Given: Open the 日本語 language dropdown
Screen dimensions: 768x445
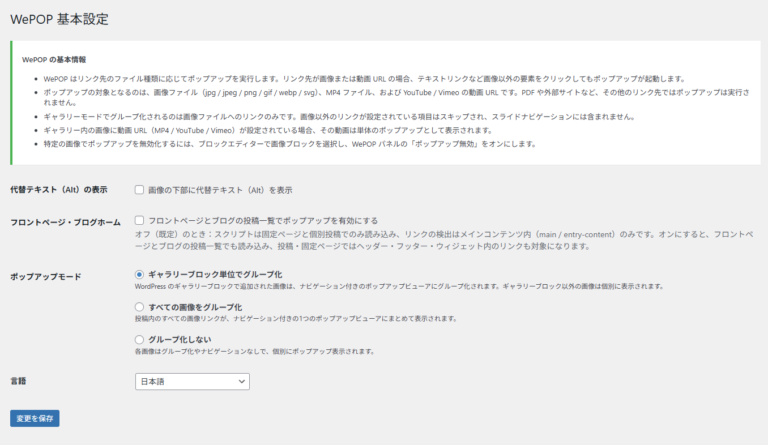Looking at the screenshot, I should click(x=192, y=381).
